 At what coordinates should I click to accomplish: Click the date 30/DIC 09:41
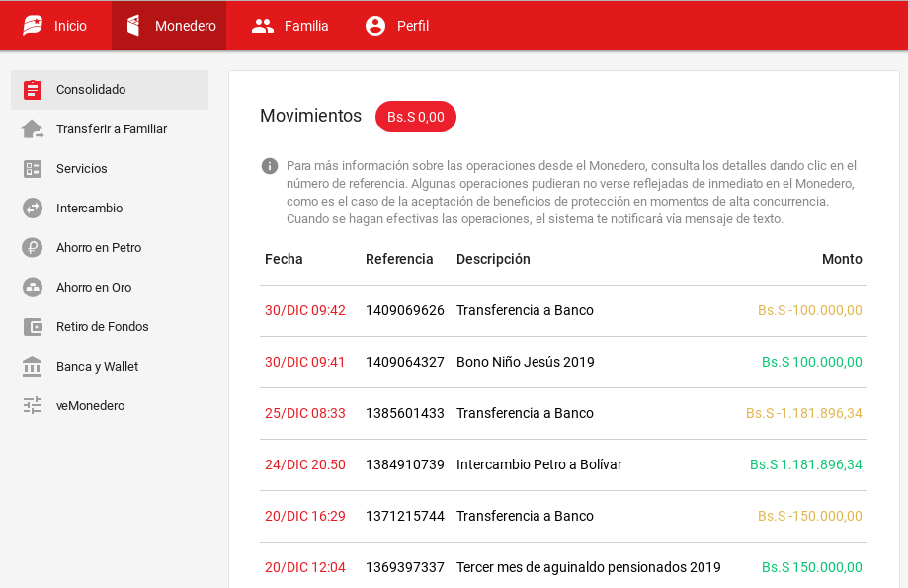tap(304, 362)
